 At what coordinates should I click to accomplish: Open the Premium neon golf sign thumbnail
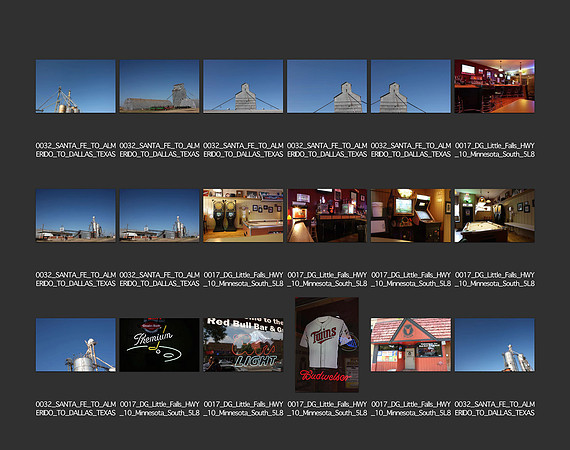(x=159, y=345)
